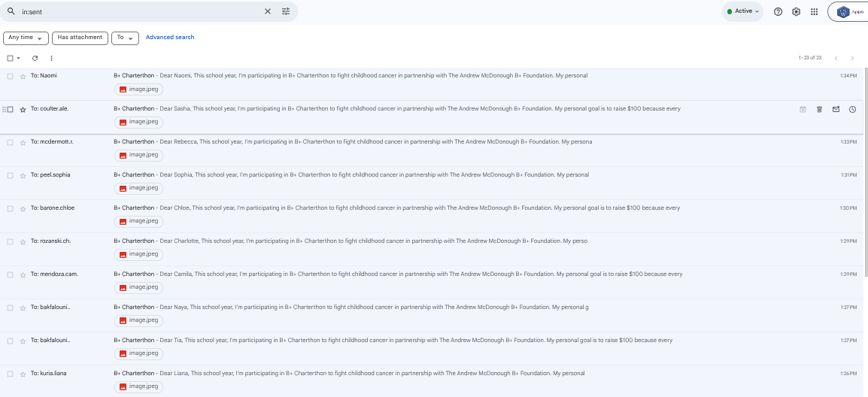Viewport: 868px width, 397px height.
Task: Mark the coulter.ale. email as unread
Action: tap(836, 109)
